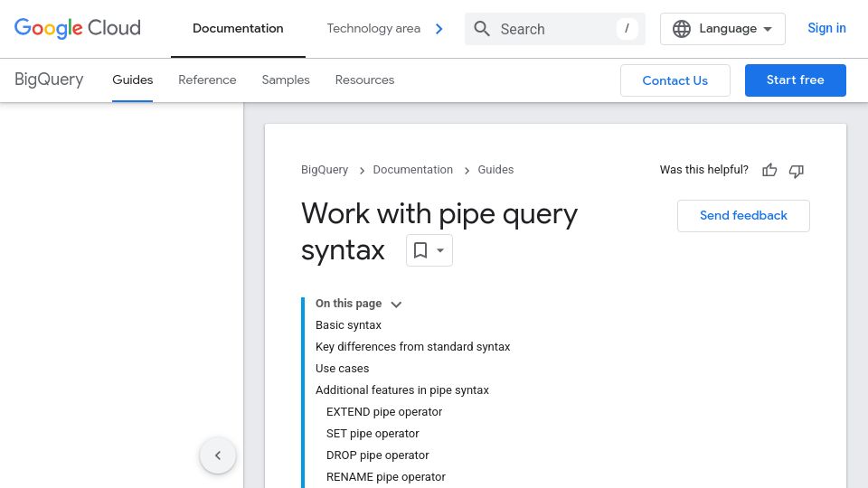Click the page title Work with pipe query syntax
Image resolution: width=868 pixels, height=488 pixels.
pyautogui.click(x=439, y=231)
